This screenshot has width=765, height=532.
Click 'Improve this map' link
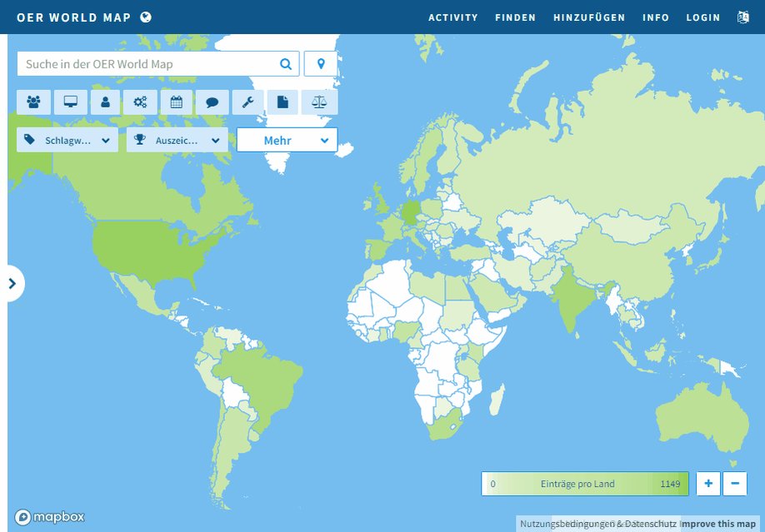point(718,525)
